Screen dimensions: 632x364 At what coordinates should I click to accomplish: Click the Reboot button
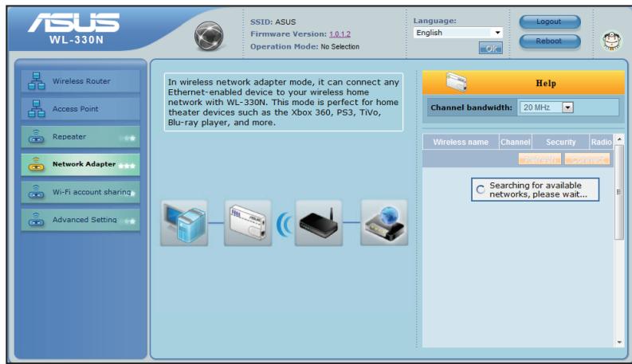(550, 41)
